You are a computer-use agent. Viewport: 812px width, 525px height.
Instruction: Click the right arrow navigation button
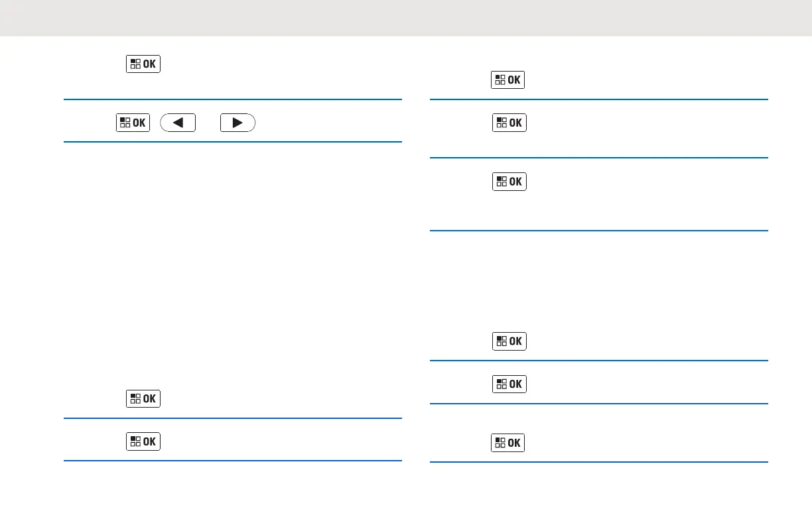click(x=237, y=123)
